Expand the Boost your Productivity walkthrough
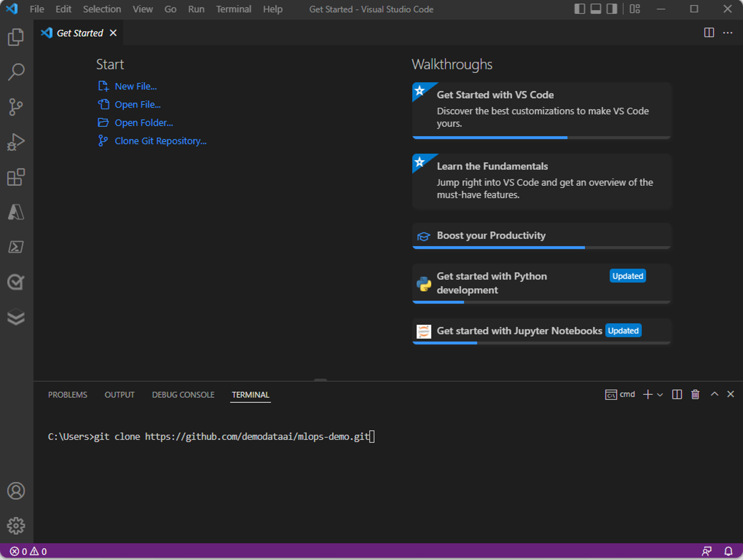 coord(491,235)
